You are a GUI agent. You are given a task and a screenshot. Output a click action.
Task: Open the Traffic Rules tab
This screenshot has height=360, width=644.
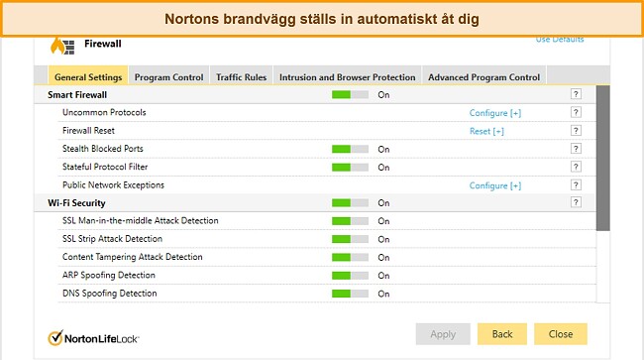pyautogui.click(x=241, y=76)
